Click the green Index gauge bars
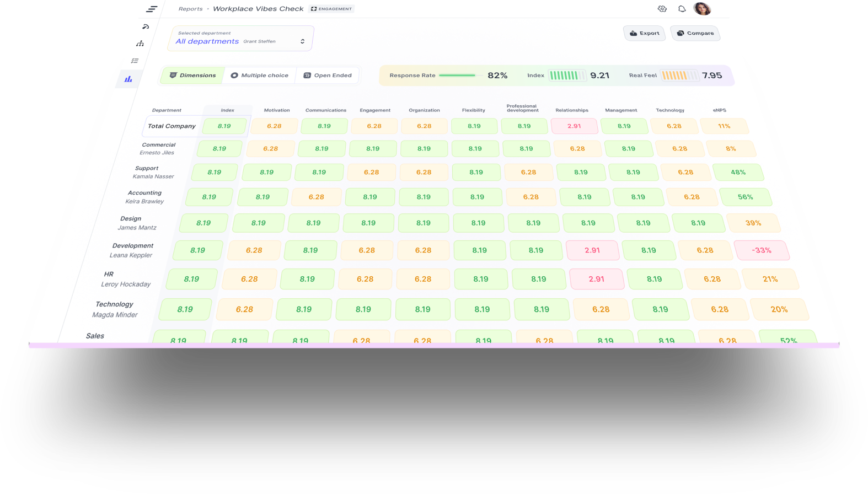This screenshot has height=494, width=868. (567, 76)
